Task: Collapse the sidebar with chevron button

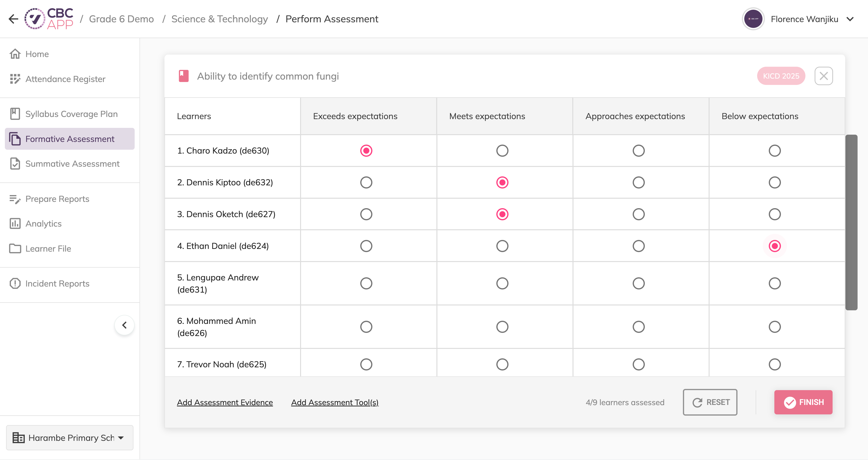Action: click(125, 325)
